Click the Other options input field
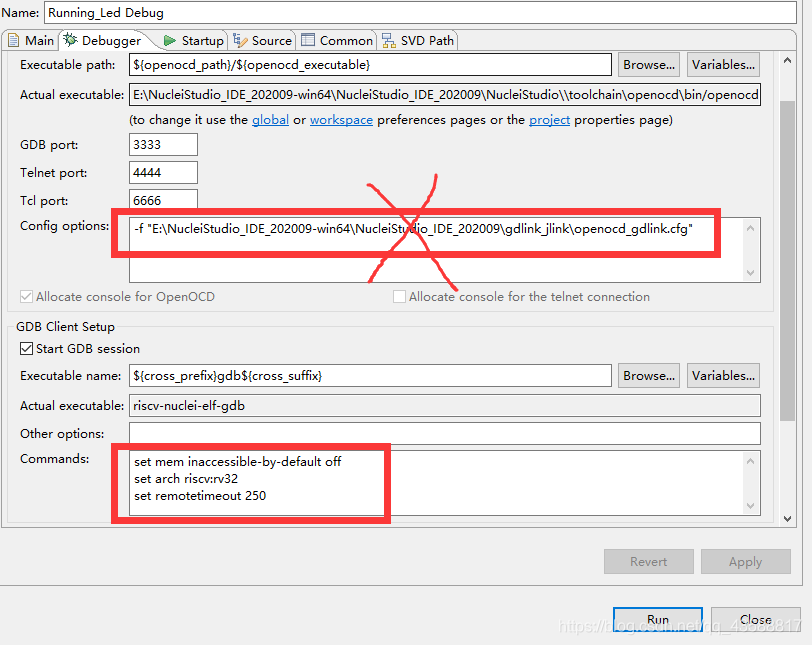 [x=445, y=433]
